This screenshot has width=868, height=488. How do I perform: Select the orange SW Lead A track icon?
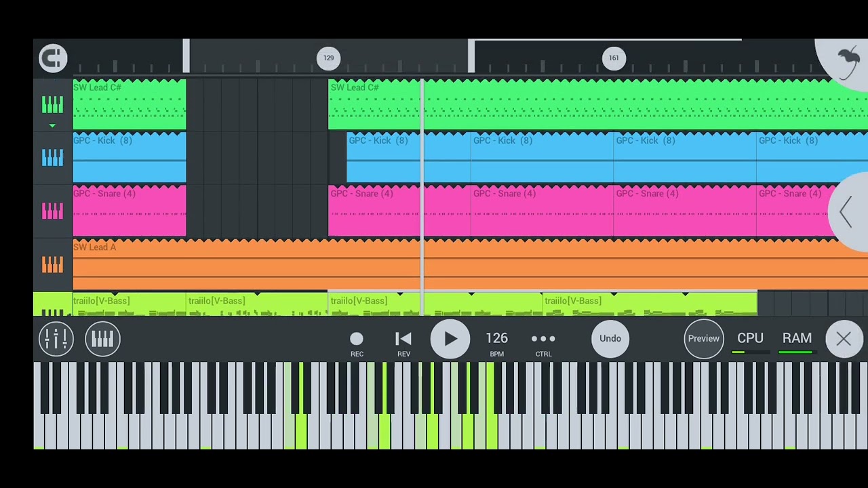52,264
